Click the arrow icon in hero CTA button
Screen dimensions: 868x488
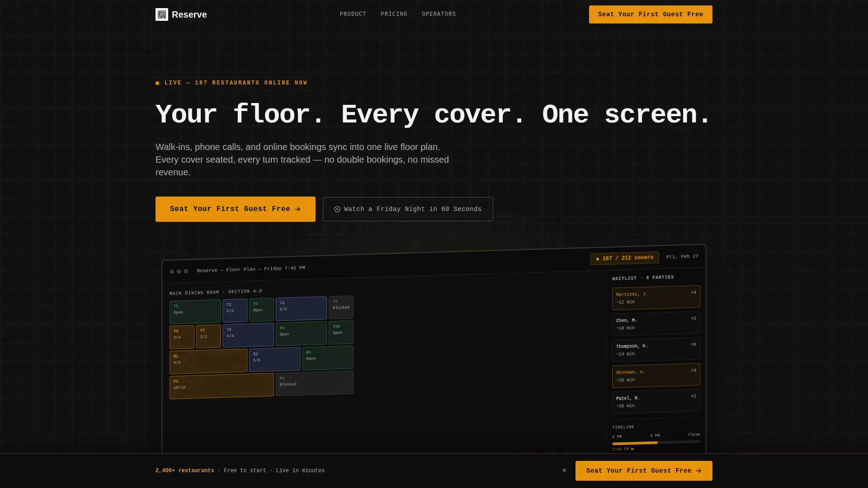pyautogui.click(x=297, y=209)
